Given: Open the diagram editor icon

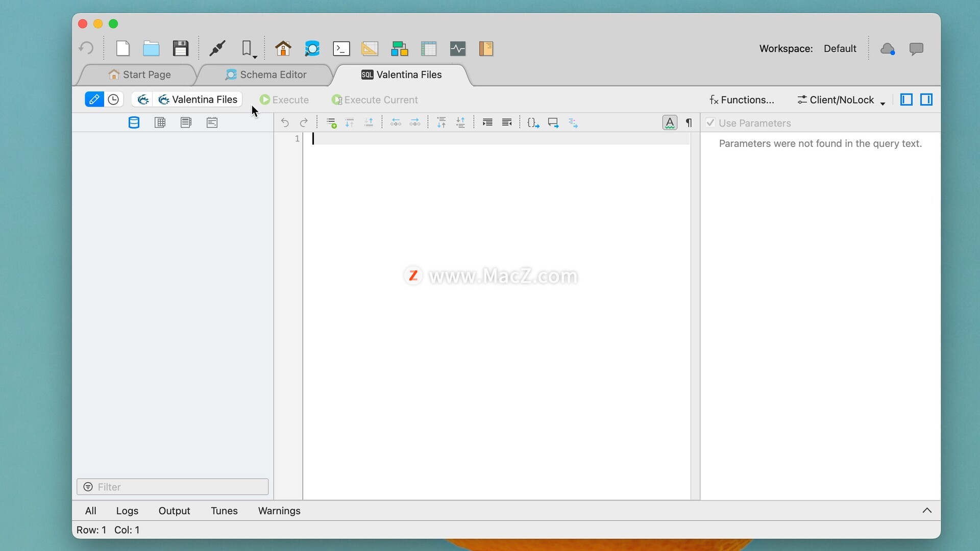Looking at the screenshot, I should pyautogui.click(x=399, y=49).
